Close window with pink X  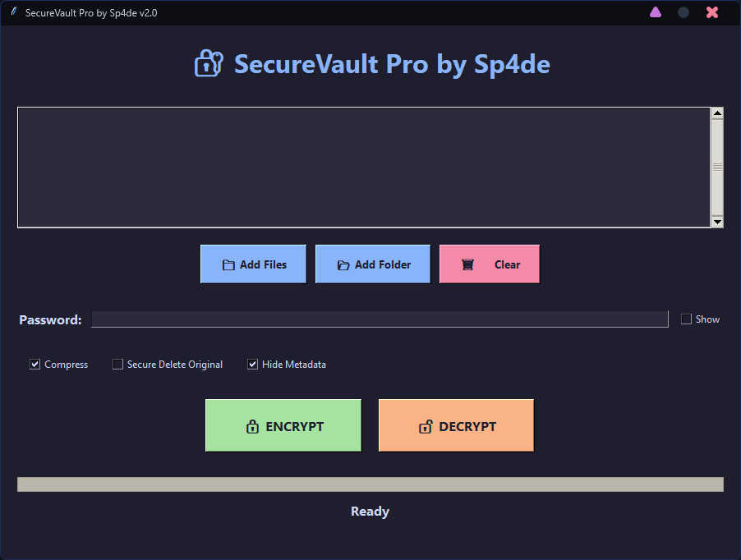click(712, 12)
